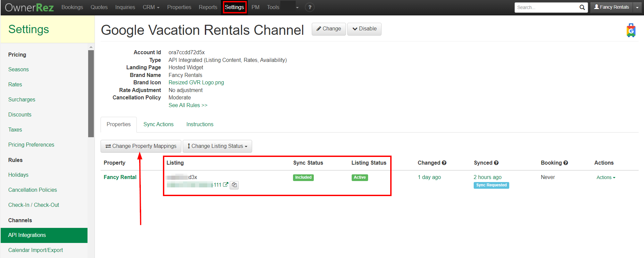This screenshot has height=258, width=644.
Task: Open Pricing Preferences in the sidebar
Action: pyautogui.click(x=31, y=145)
